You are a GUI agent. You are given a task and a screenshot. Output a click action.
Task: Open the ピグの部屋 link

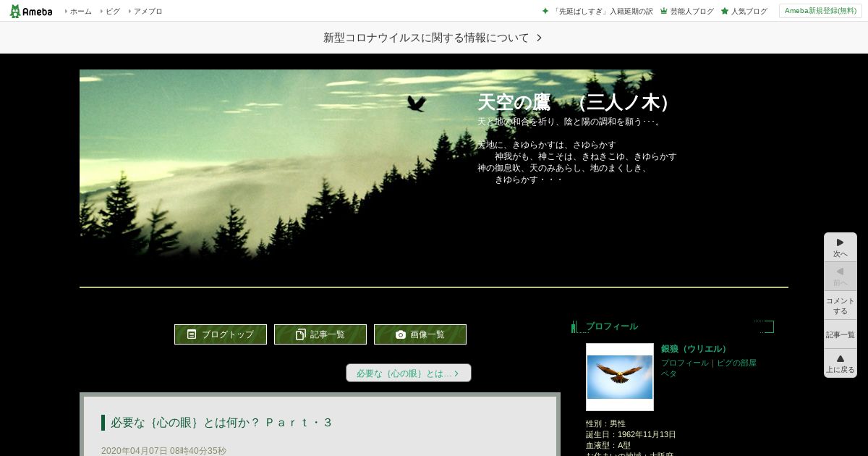pyautogui.click(x=737, y=363)
